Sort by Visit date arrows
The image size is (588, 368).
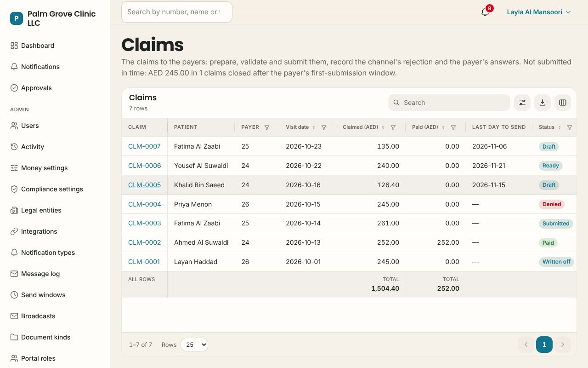(x=314, y=127)
